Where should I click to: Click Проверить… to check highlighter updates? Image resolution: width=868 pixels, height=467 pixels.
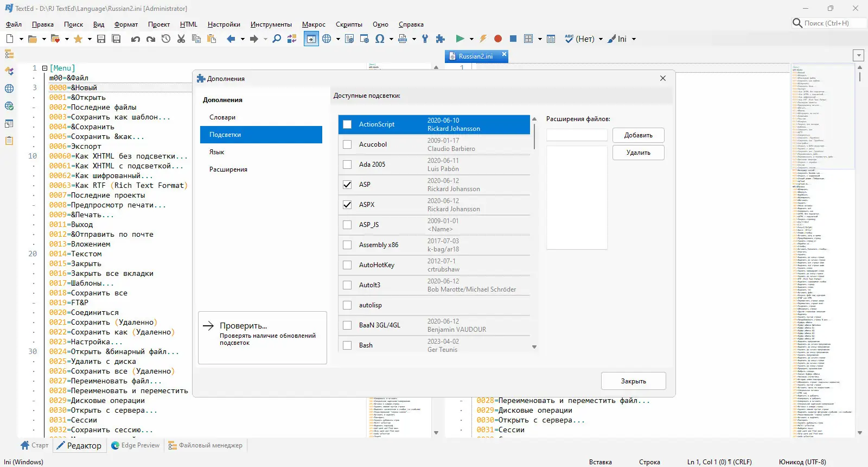(263, 338)
